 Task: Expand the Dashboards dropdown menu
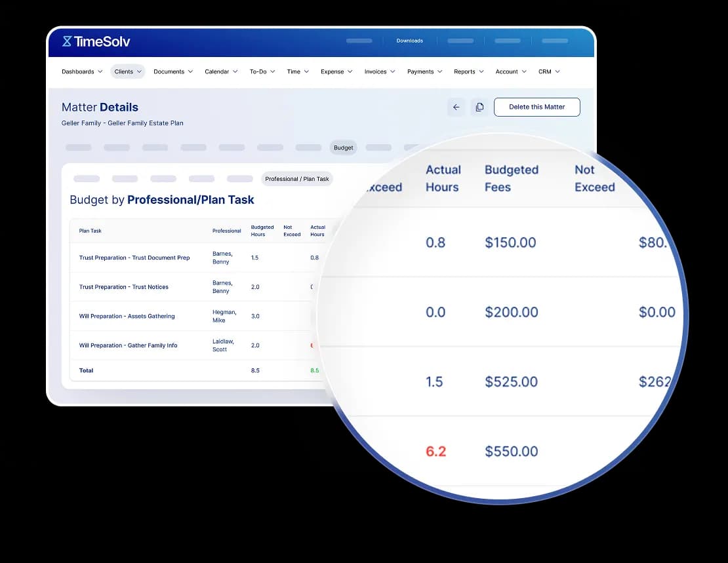tap(82, 71)
